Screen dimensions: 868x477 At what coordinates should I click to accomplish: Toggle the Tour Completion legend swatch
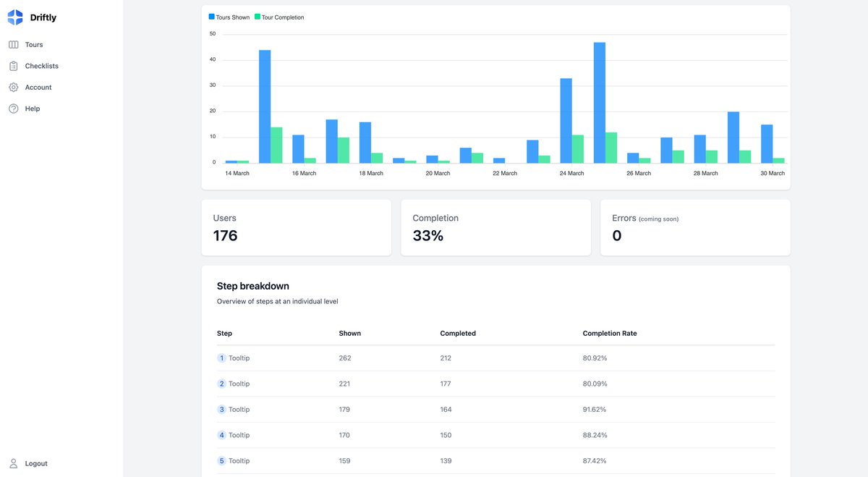(257, 17)
